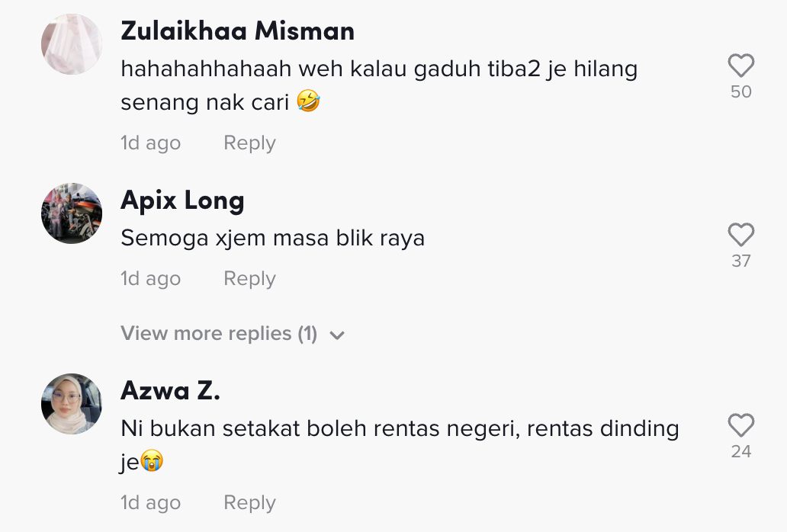This screenshot has width=787, height=532.
Task: Click the 37 likes count
Action: click(740, 261)
